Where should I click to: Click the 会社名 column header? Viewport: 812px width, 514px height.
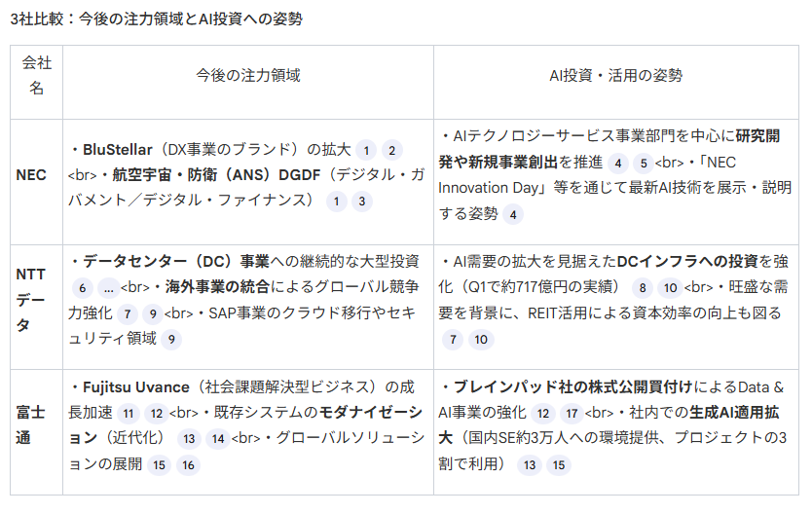(x=36, y=76)
